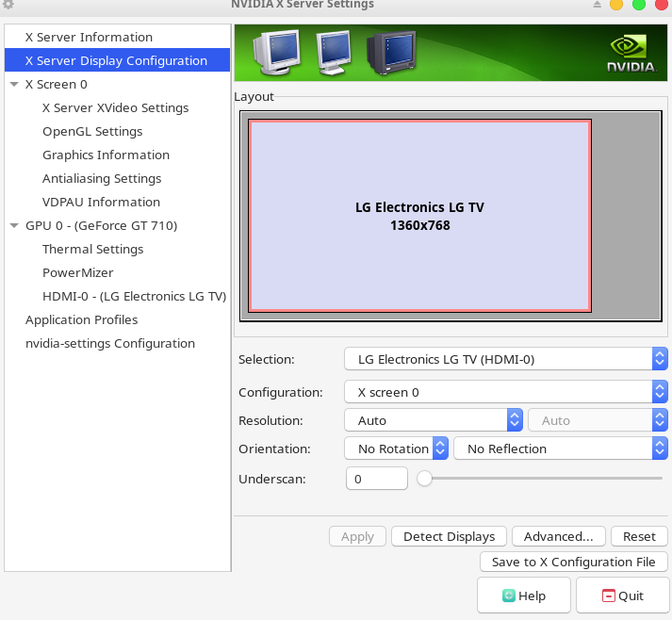Click the flat panel monitor icon in banner

334,52
